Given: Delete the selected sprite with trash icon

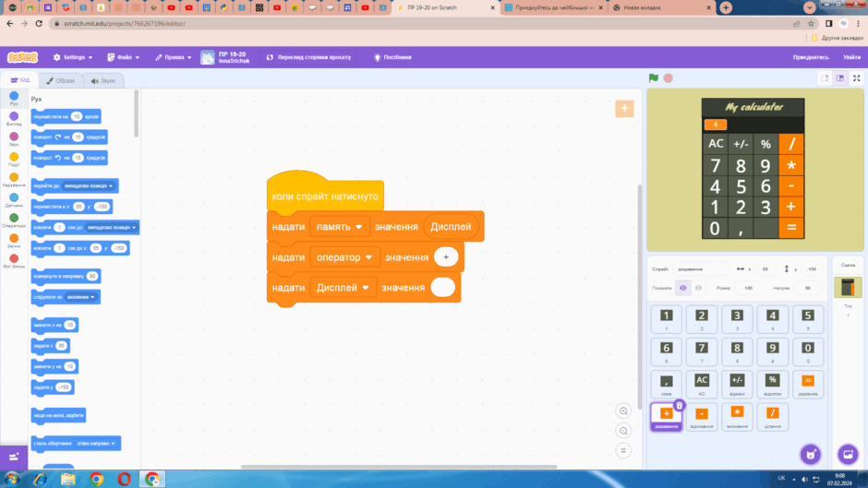Looking at the screenshot, I should (680, 406).
